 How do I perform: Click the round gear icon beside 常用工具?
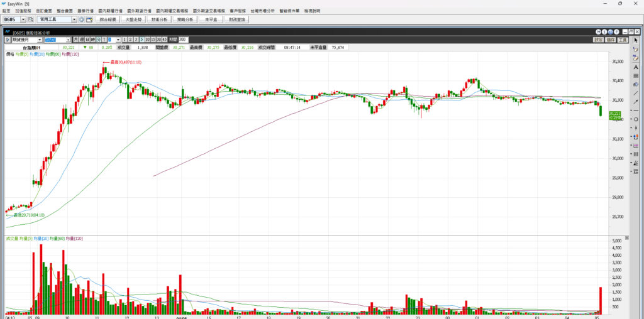point(81,19)
